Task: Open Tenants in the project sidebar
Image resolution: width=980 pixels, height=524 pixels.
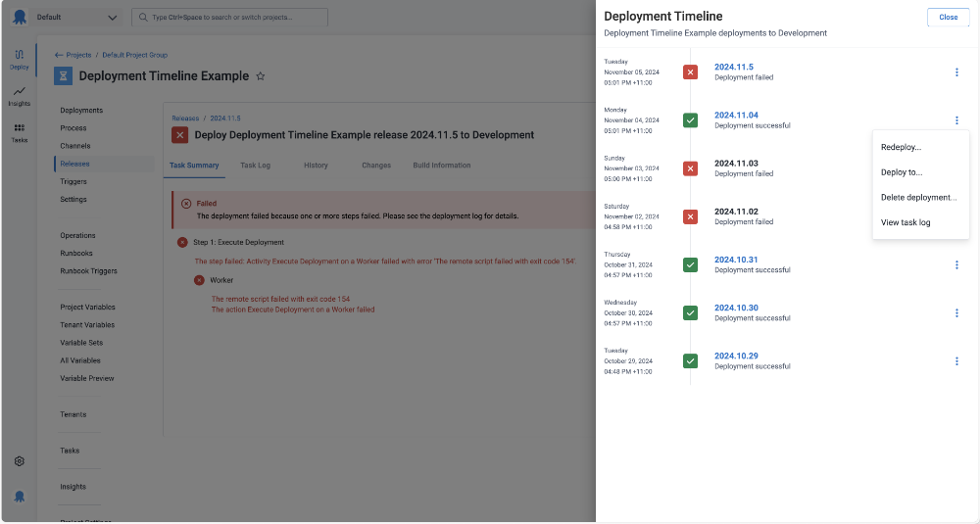Action: [73, 414]
